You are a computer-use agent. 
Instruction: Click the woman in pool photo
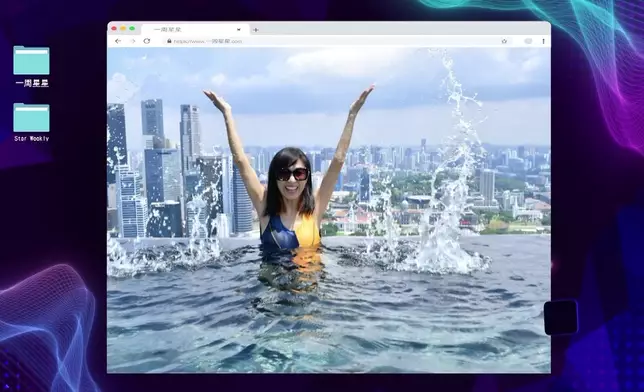coord(329,210)
